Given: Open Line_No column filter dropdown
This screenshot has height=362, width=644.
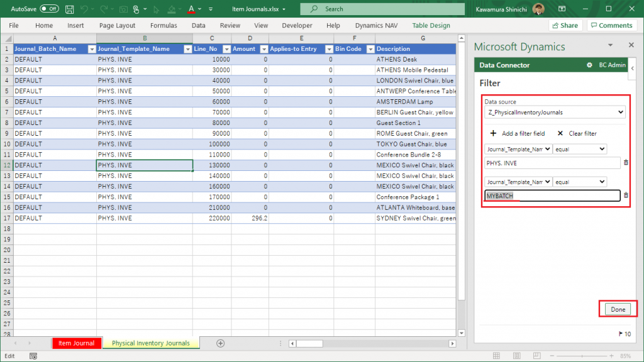Looking at the screenshot, I should coord(226,49).
